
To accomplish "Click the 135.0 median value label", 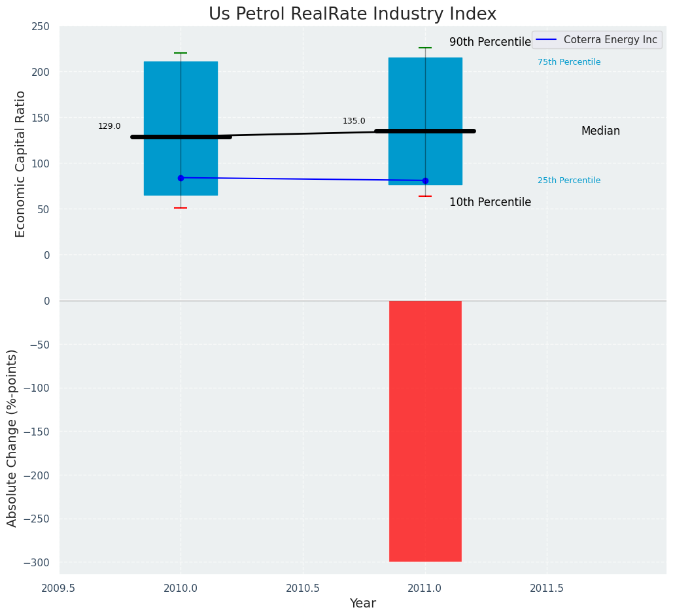I will point(354,121).
